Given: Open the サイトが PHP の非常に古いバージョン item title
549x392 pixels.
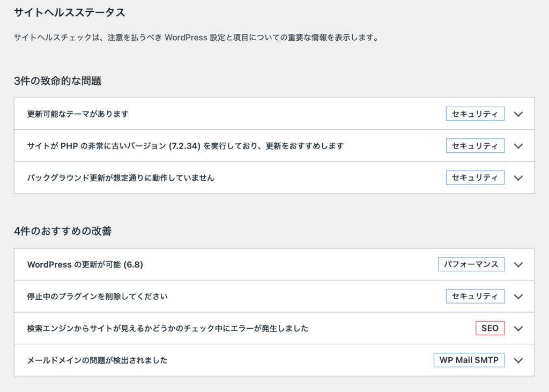Looking at the screenshot, I should tap(185, 146).
